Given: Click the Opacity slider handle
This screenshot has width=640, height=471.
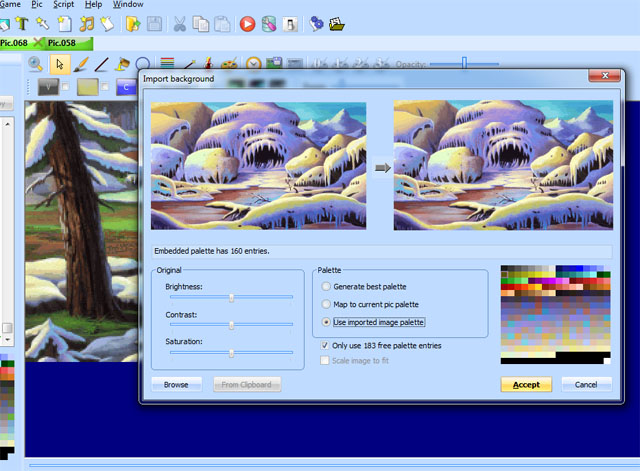Looking at the screenshot, I should pos(464,63).
